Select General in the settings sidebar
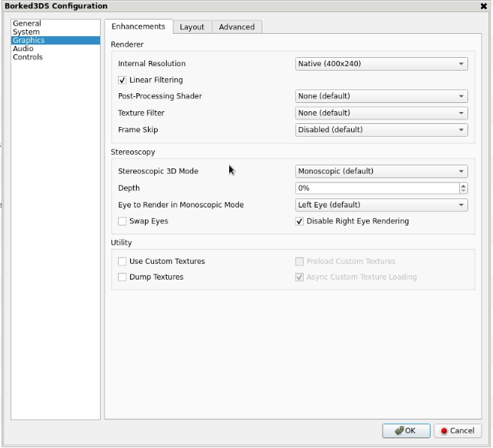Viewport: 493px width, 448px height. coord(56,23)
